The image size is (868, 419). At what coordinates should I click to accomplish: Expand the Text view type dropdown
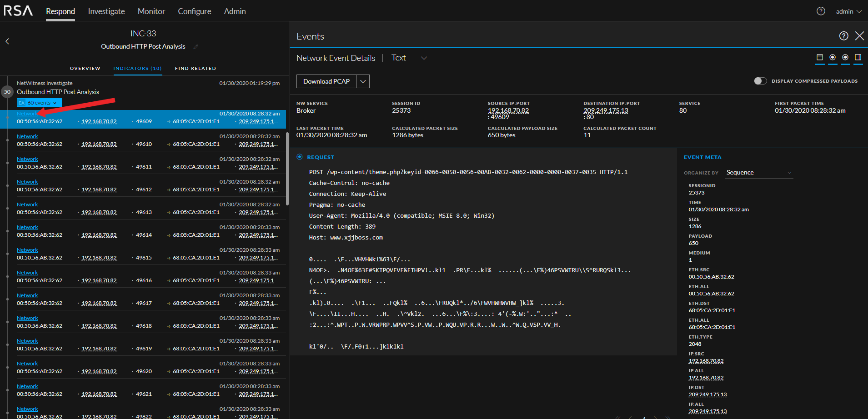(x=424, y=58)
